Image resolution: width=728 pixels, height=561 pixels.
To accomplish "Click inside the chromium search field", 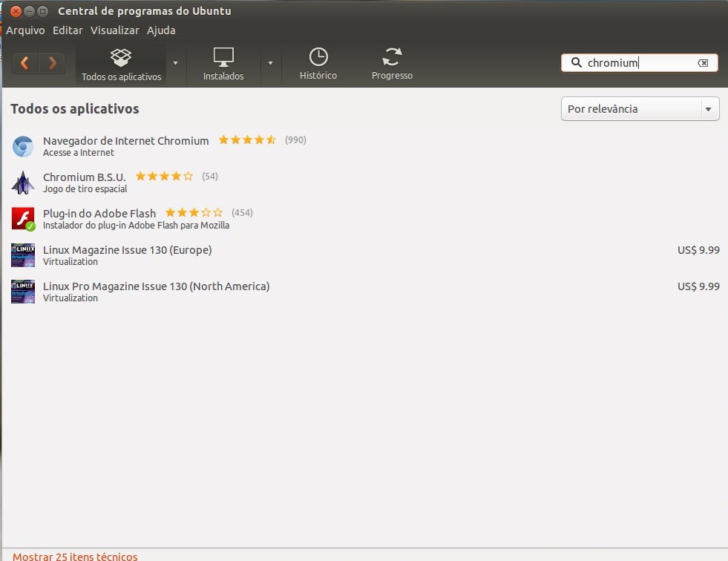I will point(638,63).
